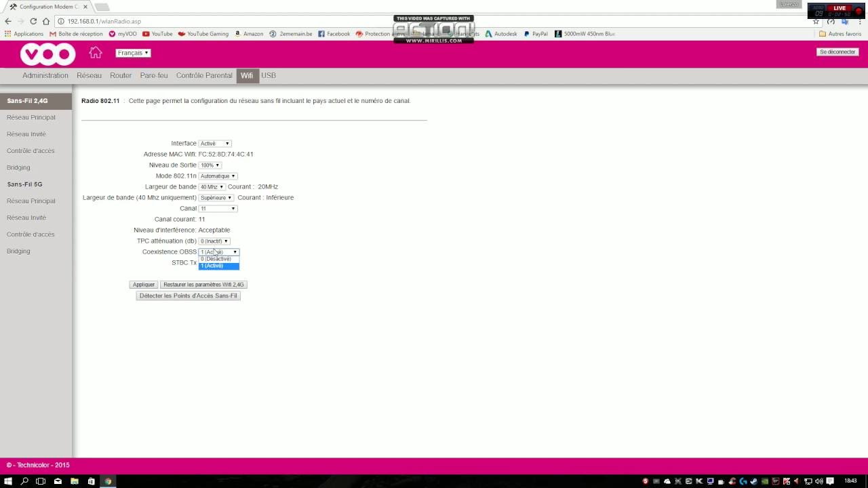Click the Coexistence OBSS dropdown box
This screenshot has height=488, width=868.
[218, 252]
